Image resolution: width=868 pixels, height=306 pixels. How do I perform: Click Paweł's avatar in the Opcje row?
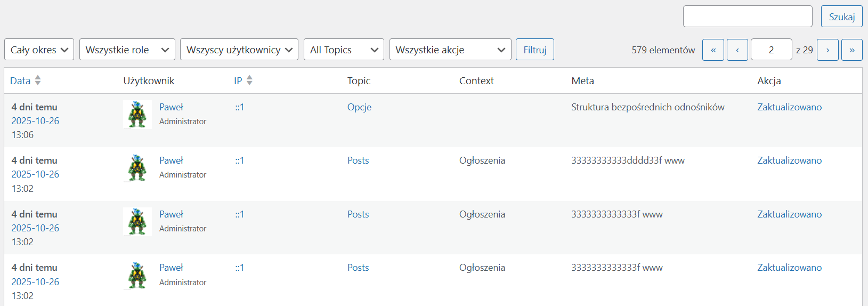pyautogui.click(x=137, y=115)
